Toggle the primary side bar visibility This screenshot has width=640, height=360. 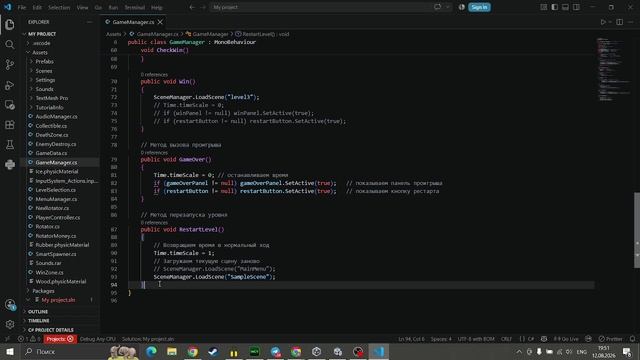(x=555, y=7)
